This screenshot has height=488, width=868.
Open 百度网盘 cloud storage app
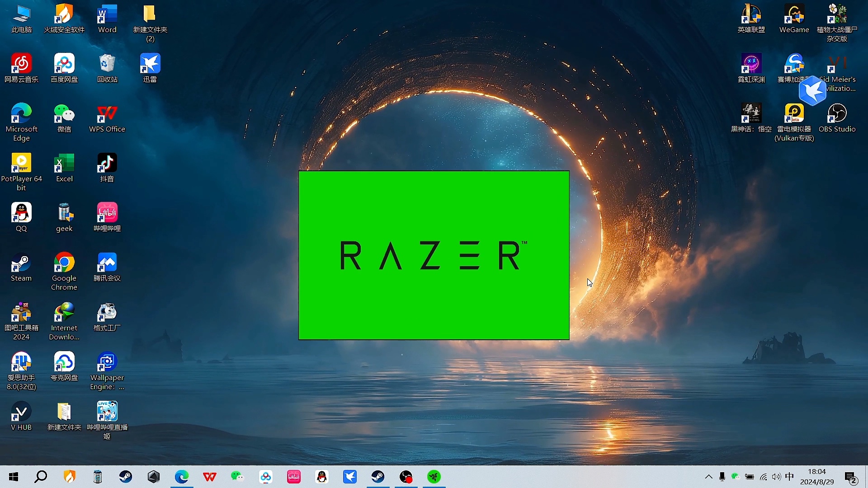click(64, 67)
